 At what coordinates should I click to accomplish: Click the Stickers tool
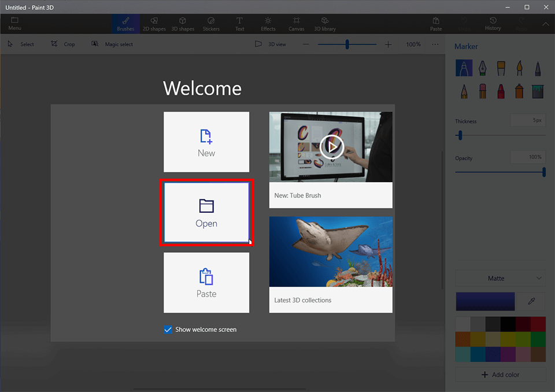pyautogui.click(x=211, y=24)
